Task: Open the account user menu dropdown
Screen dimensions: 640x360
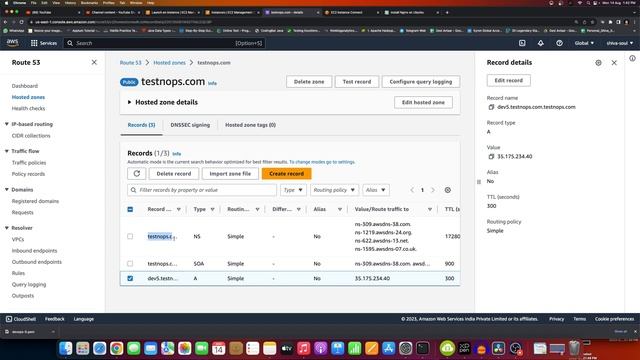Action: click(619, 43)
